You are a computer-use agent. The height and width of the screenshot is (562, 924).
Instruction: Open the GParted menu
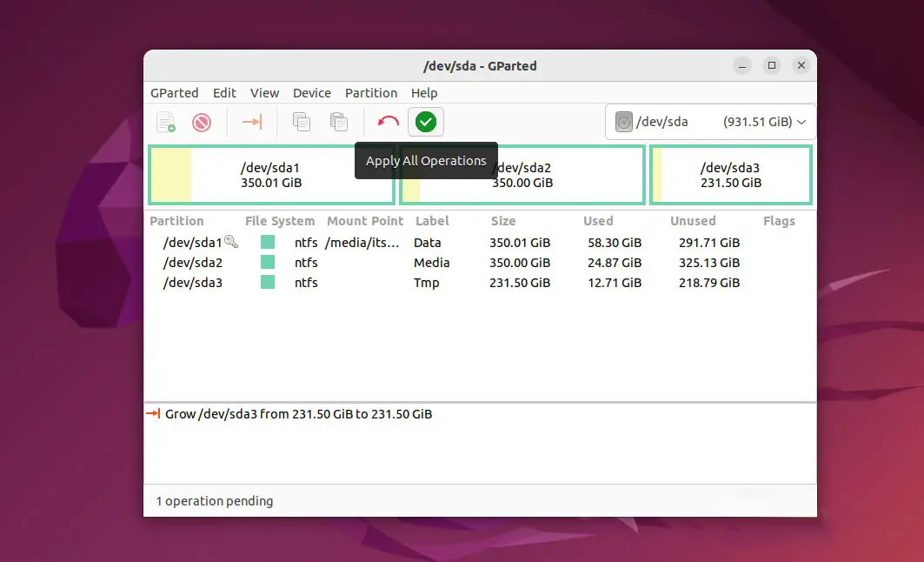coord(174,93)
